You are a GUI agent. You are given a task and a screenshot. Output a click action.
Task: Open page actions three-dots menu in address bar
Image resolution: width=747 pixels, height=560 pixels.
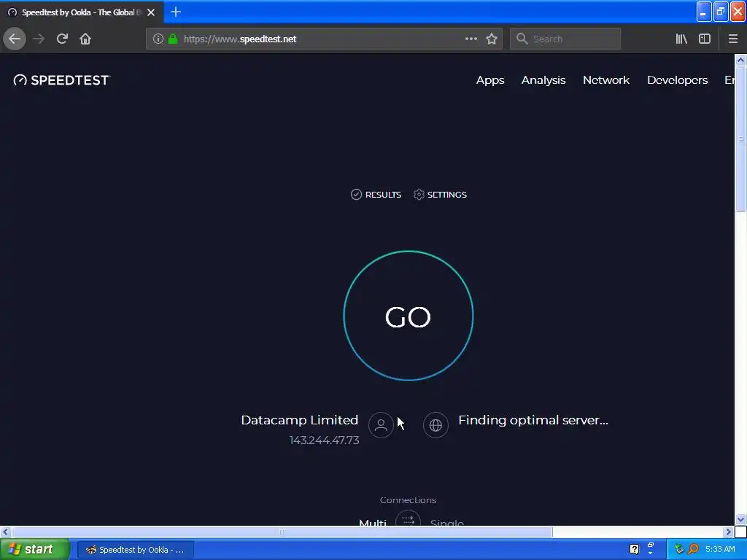[x=471, y=39]
